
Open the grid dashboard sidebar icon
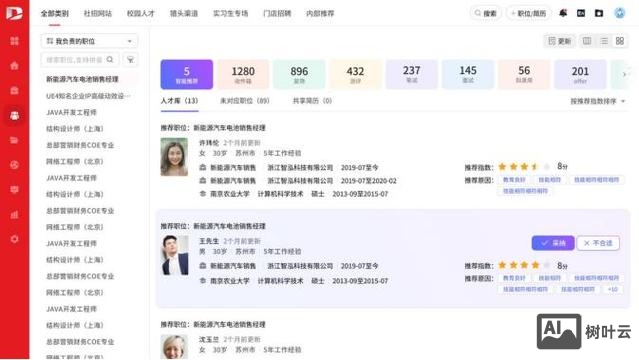(14, 41)
